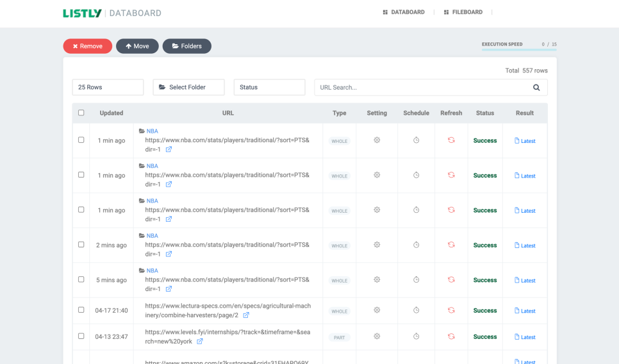
Task: Select the 04-17 21:40 row checkbox
Action: tap(81, 310)
